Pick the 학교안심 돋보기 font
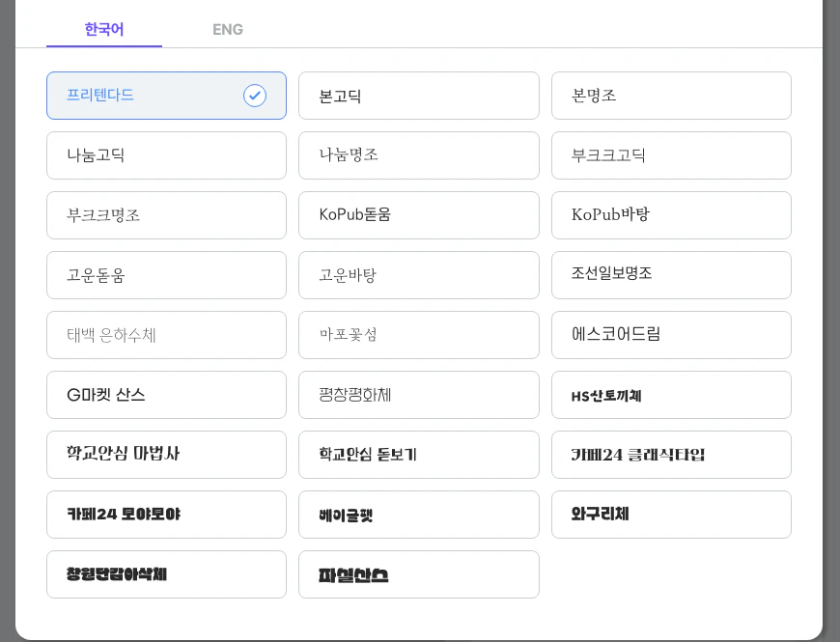The image size is (840, 642). tap(419, 455)
